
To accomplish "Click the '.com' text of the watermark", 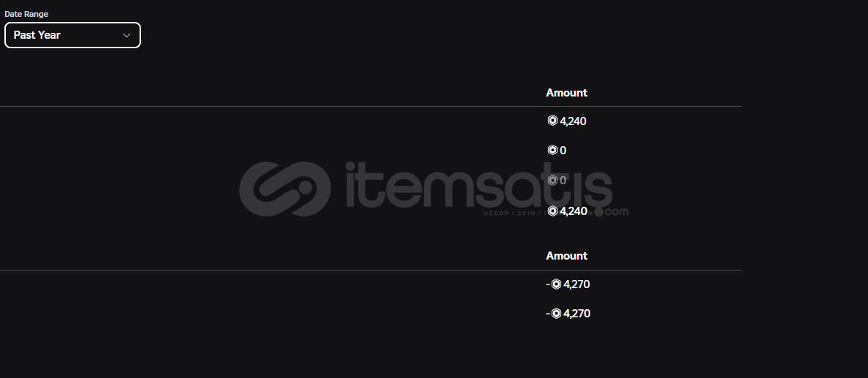I will click(616, 212).
